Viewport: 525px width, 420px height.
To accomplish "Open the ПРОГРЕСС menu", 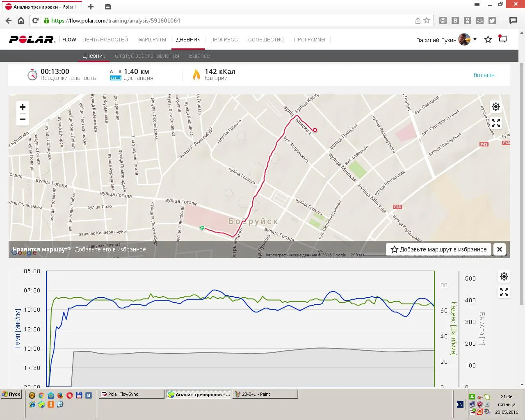I will (x=224, y=40).
